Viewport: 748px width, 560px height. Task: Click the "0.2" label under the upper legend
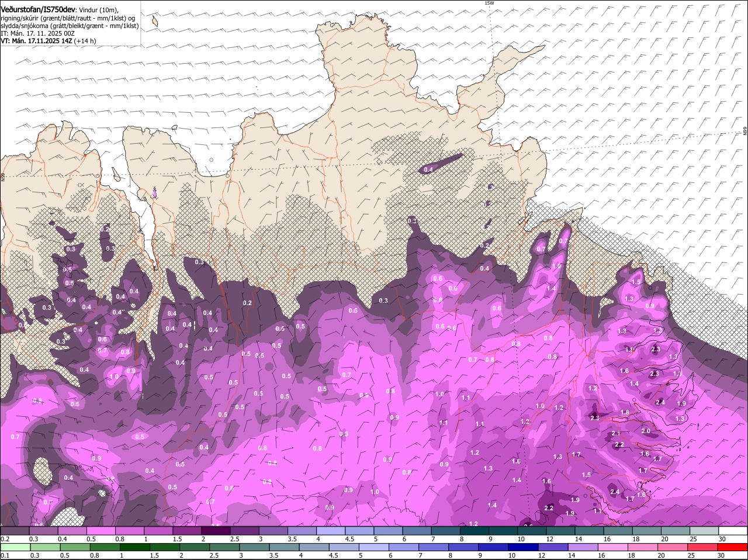point(5,539)
